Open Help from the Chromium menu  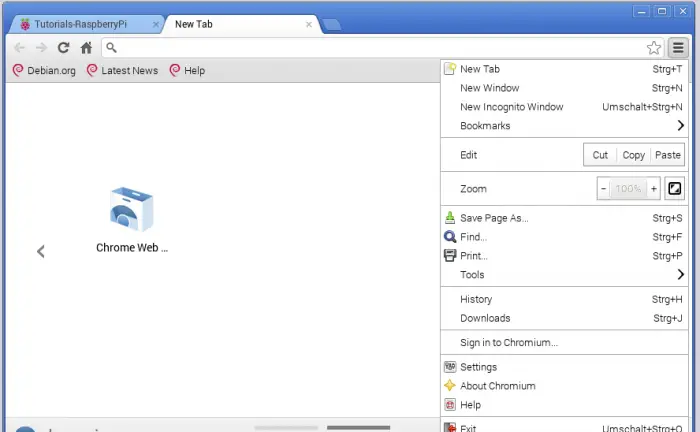tap(564, 405)
